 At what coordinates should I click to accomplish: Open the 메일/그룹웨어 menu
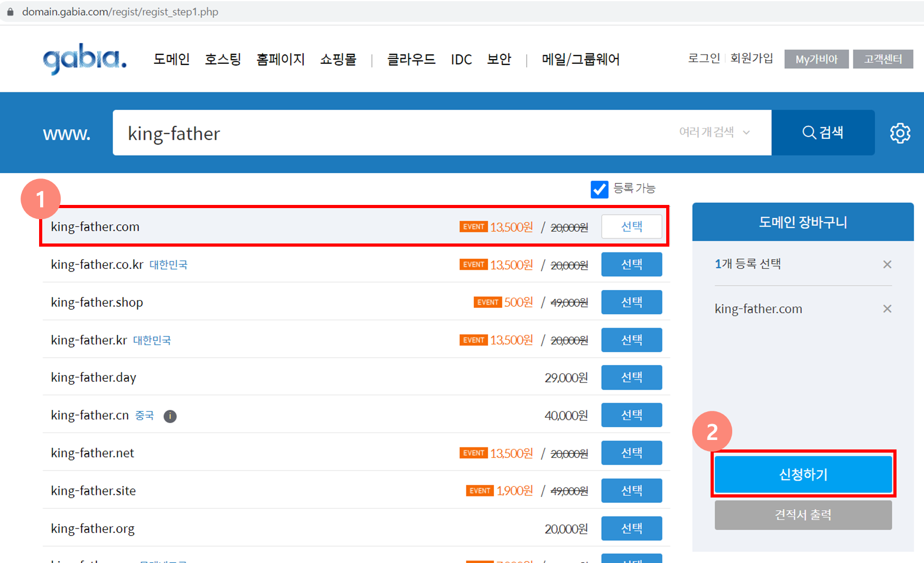[580, 59]
